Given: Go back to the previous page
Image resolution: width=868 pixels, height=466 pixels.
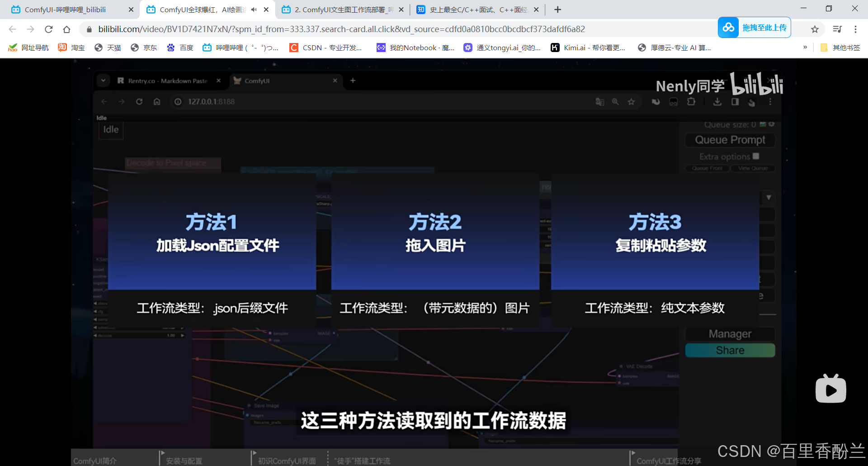Looking at the screenshot, I should click(13, 29).
